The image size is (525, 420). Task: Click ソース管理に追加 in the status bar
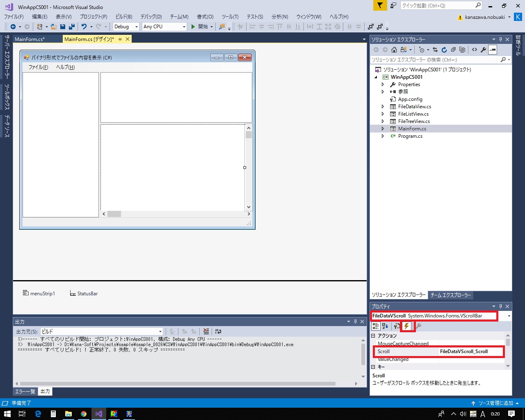495,403
